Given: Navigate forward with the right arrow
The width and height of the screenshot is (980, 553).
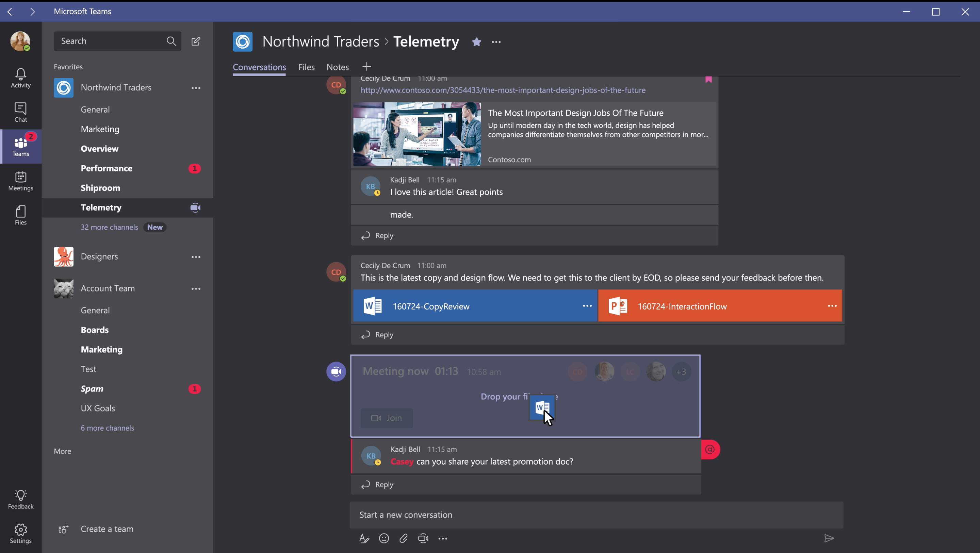Looking at the screenshot, I should [x=32, y=12].
